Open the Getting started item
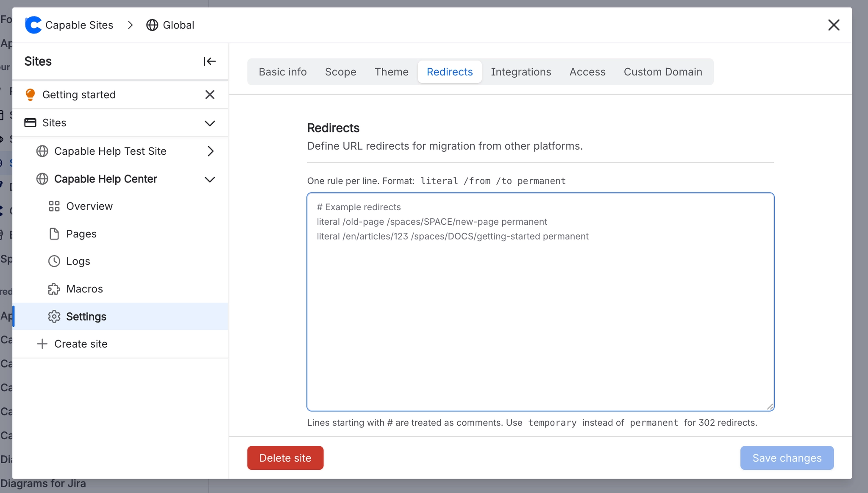Image resolution: width=868 pixels, height=493 pixels. [x=79, y=95]
